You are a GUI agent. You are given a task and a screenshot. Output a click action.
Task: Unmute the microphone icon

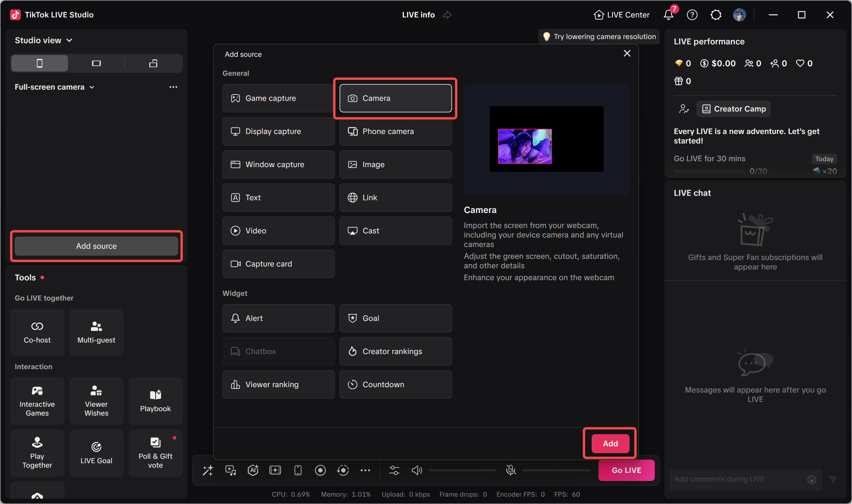(x=511, y=470)
